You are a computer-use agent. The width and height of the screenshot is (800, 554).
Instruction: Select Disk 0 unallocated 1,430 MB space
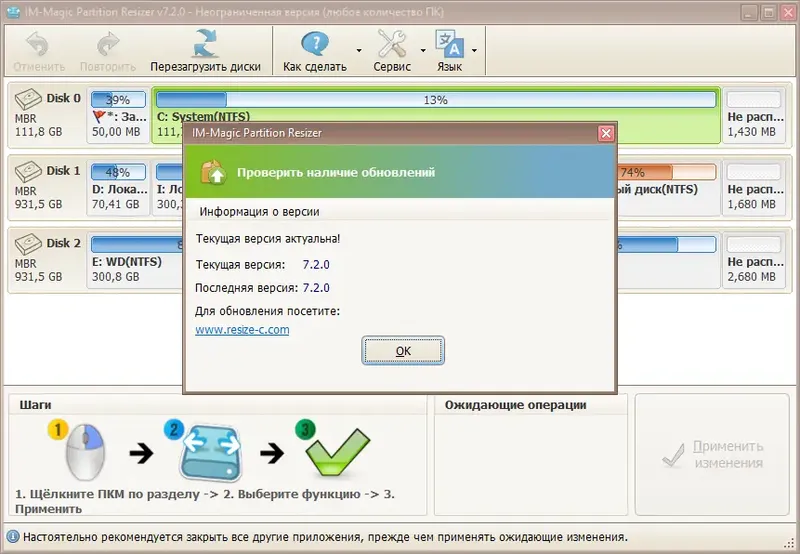coord(754,115)
